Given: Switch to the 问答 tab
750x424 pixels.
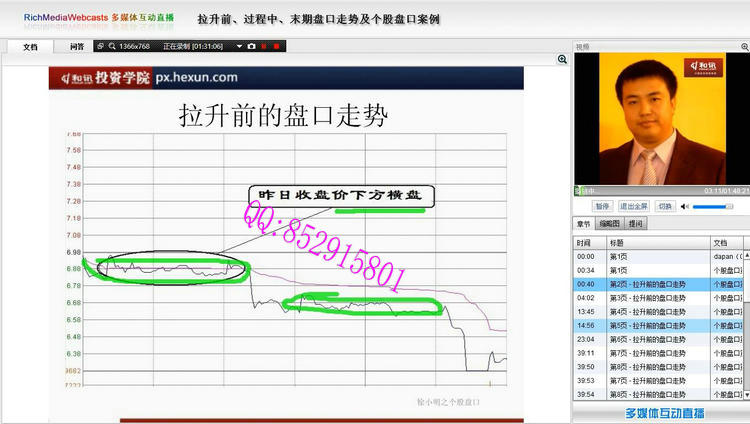Looking at the screenshot, I should tap(76, 46).
